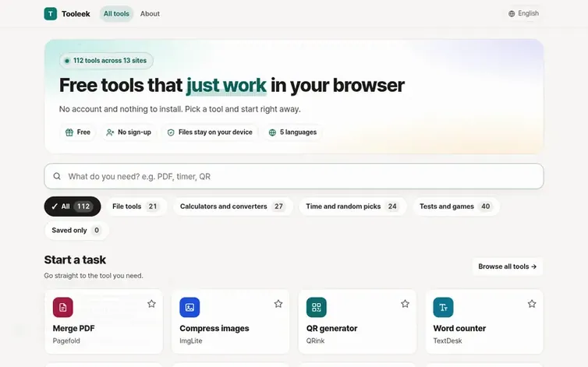Filter by Calculators and converters
The width and height of the screenshot is (588, 367).
tap(232, 206)
